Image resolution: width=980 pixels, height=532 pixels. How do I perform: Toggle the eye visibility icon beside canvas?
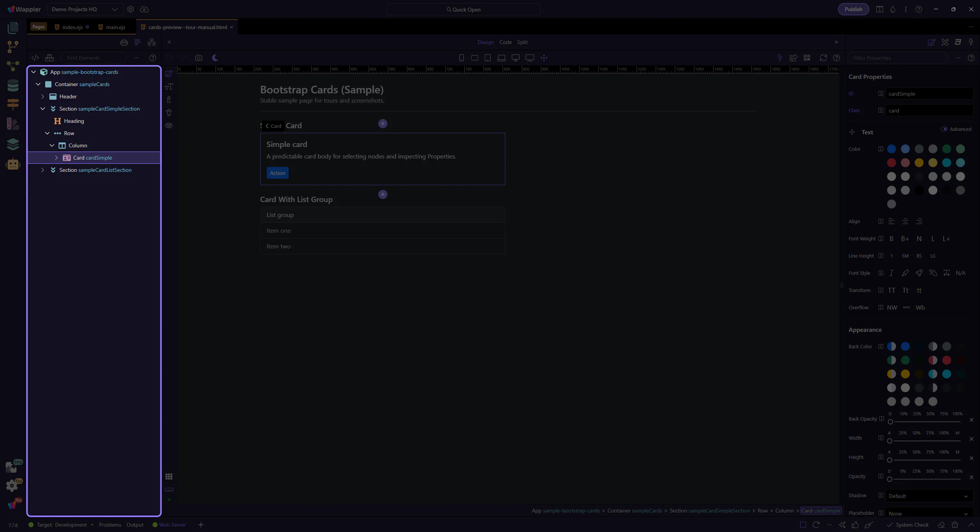[169, 126]
